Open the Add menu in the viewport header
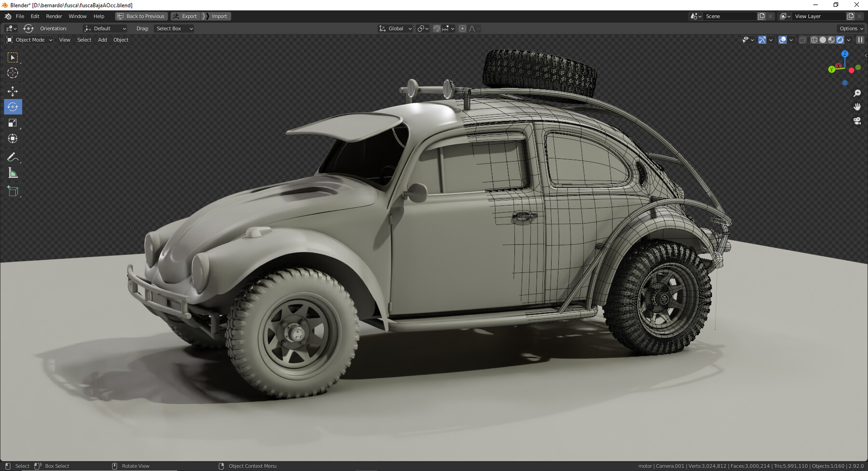This screenshot has height=471, width=868. [x=102, y=40]
